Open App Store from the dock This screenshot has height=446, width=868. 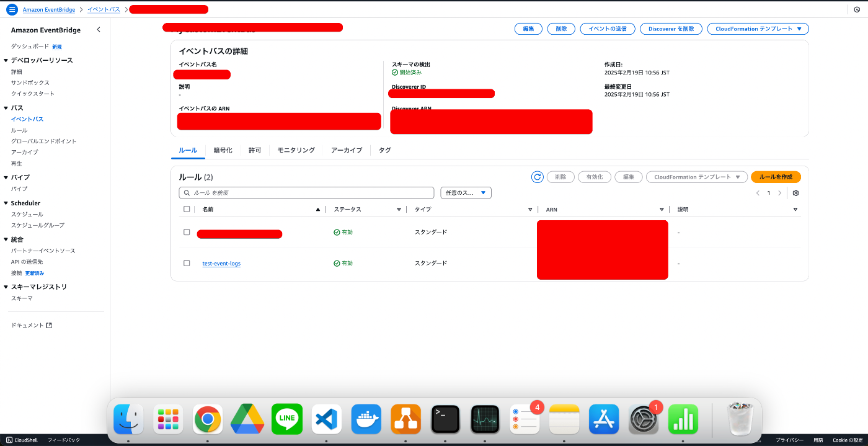click(x=604, y=419)
